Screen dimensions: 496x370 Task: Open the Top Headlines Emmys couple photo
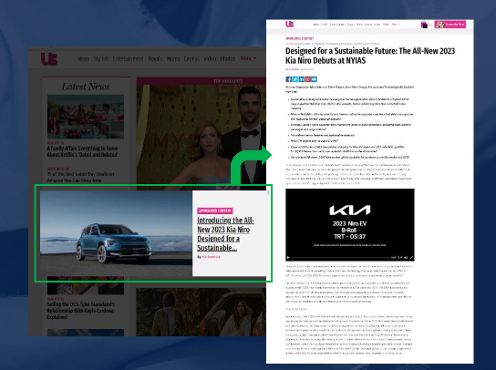click(201, 135)
